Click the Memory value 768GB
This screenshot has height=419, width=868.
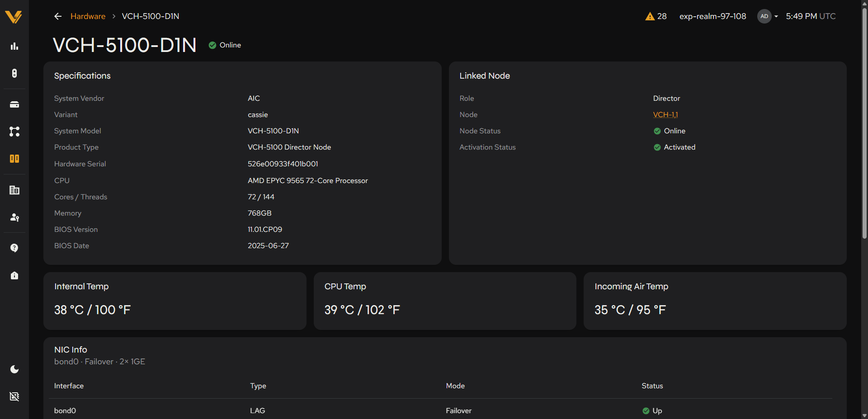pyautogui.click(x=259, y=213)
